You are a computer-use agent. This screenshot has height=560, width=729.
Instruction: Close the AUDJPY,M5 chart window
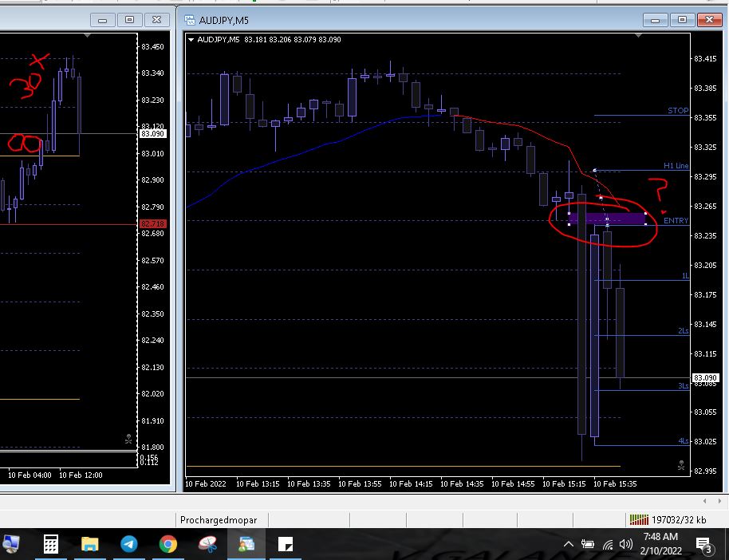(x=709, y=20)
